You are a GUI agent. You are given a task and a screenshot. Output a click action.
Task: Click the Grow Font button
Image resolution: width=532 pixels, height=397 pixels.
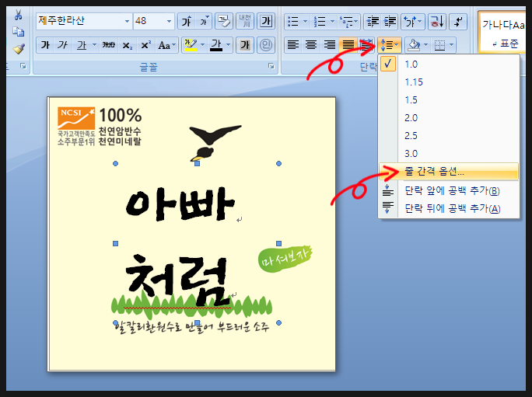tap(186, 22)
